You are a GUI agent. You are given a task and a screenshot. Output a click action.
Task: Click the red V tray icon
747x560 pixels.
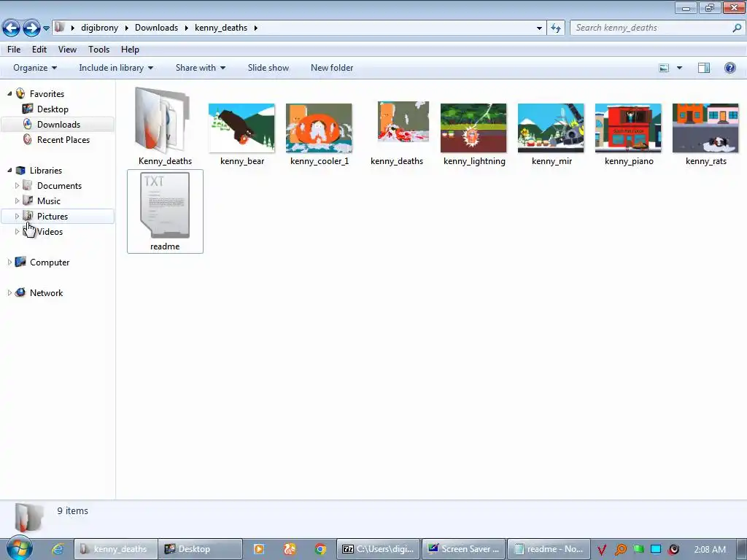pos(602,550)
